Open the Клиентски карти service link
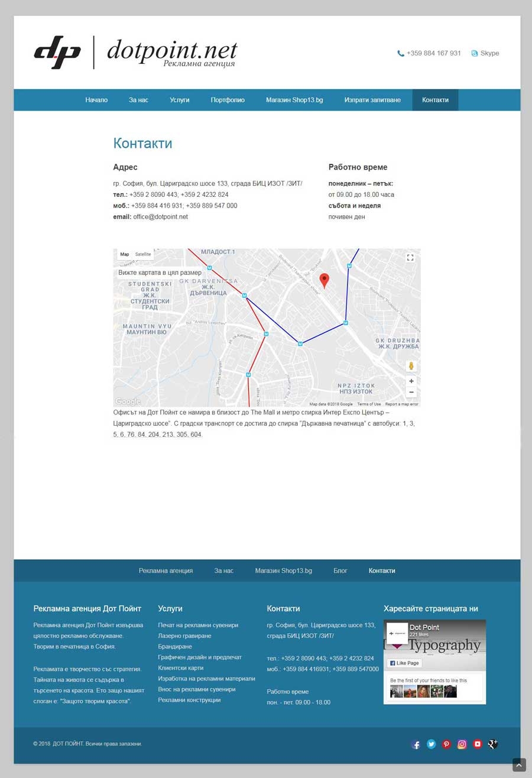Image resolution: width=532 pixels, height=778 pixels. (x=181, y=667)
